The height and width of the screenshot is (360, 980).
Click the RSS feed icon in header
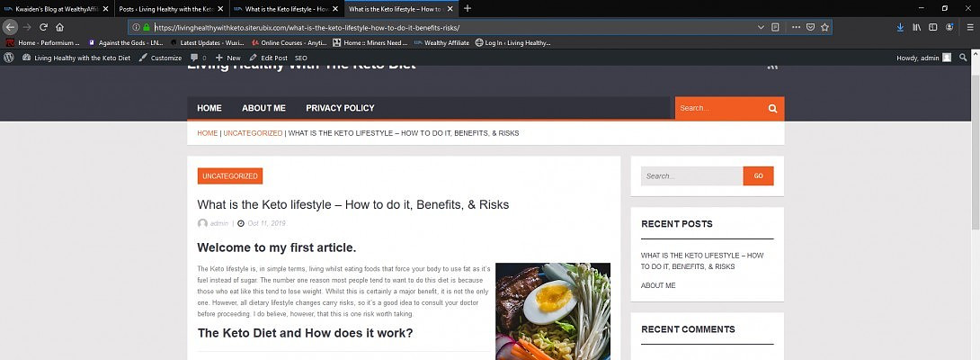pos(772,67)
